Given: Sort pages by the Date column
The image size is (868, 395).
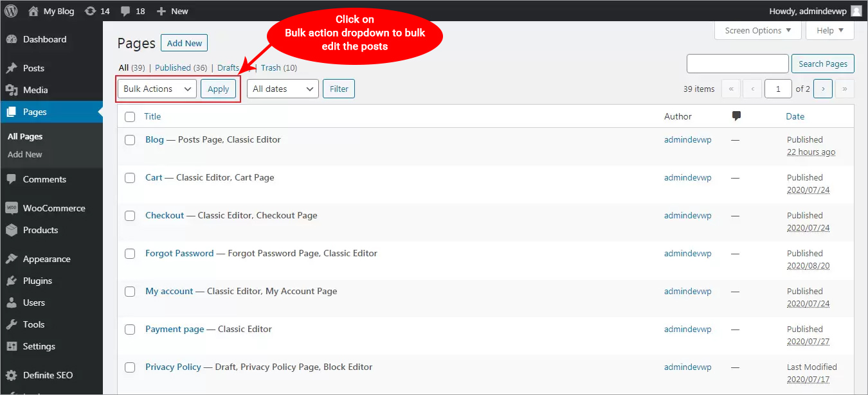Looking at the screenshot, I should (795, 116).
